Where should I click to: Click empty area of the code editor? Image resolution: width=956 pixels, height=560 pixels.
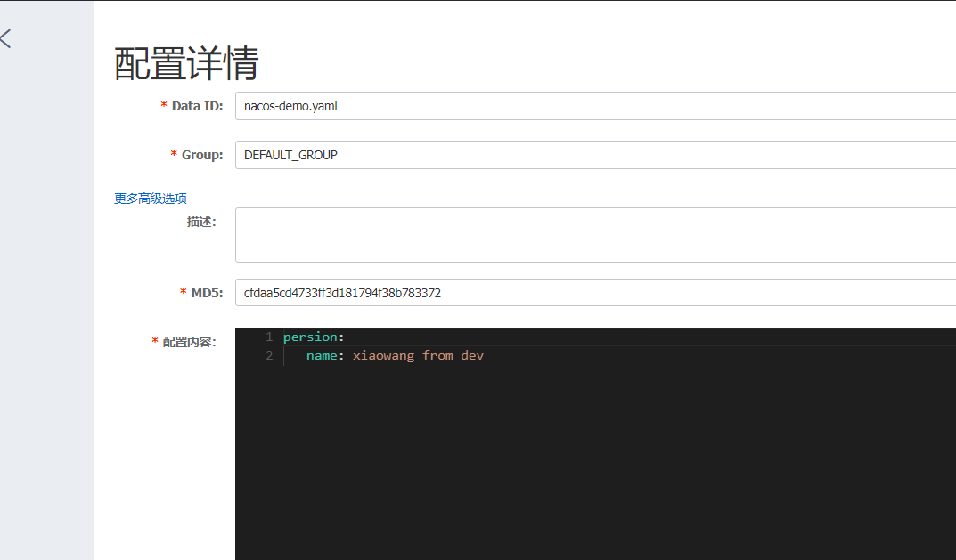(588, 463)
